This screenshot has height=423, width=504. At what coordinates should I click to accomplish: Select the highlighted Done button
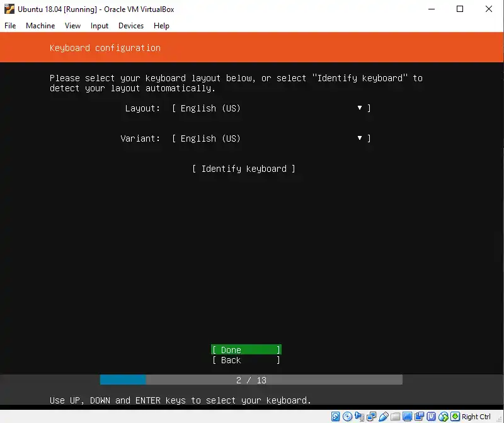click(246, 350)
